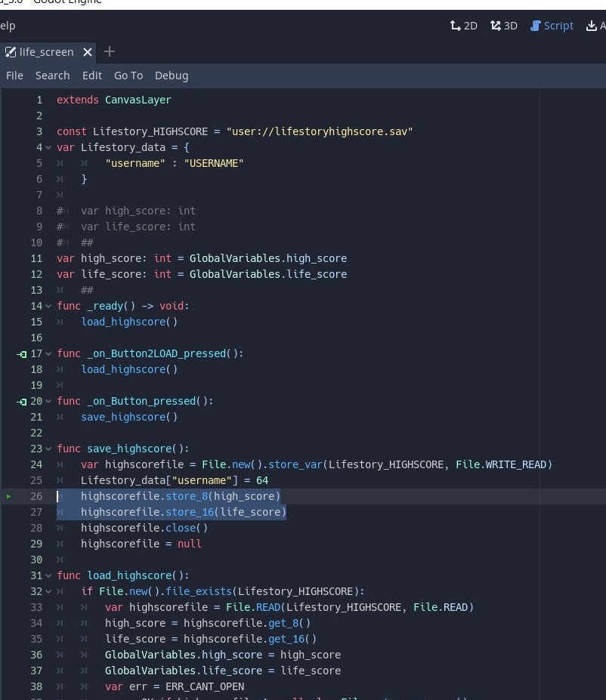
Task: Fold the _ready function at line 14
Action: coord(49,306)
